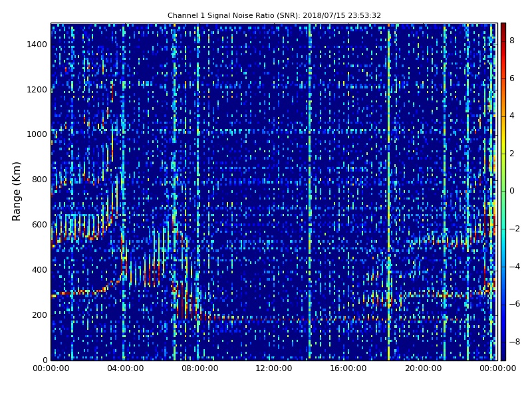
Task: Click the colorbar label −4
Action: (x=515, y=267)
